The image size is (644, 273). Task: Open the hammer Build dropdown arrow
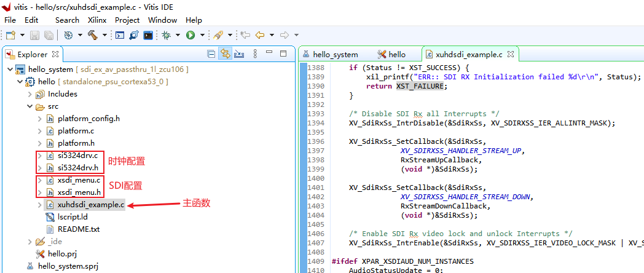point(104,36)
